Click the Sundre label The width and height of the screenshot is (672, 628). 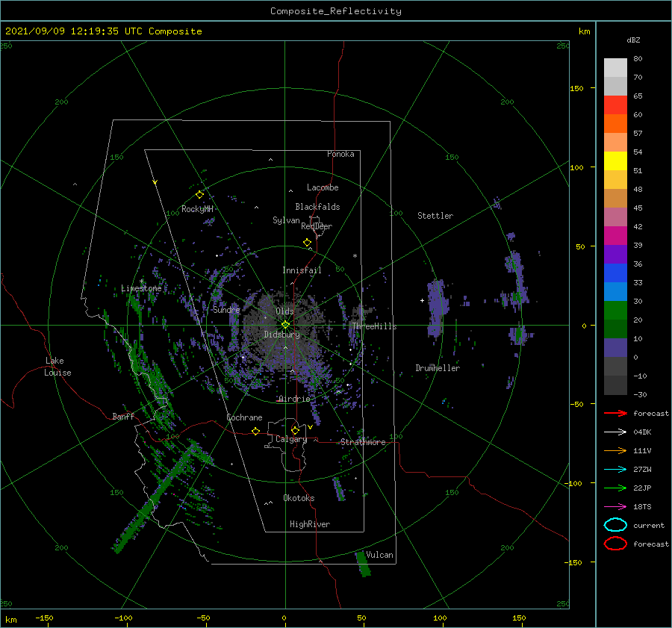tap(226, 309)
